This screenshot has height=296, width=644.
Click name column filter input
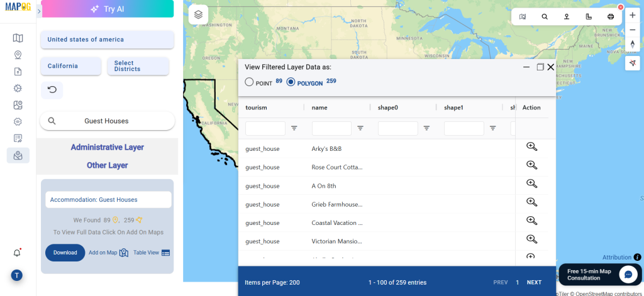coord(331,128)
